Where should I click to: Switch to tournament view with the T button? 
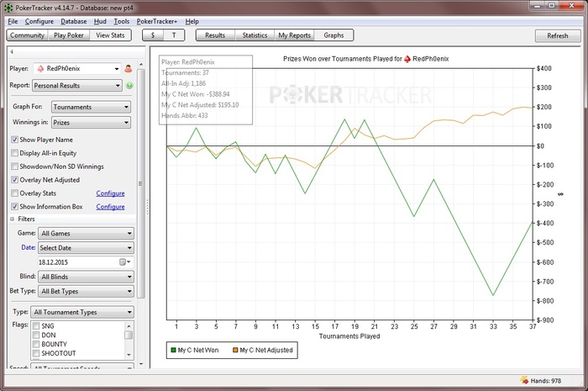click(174, 35)
